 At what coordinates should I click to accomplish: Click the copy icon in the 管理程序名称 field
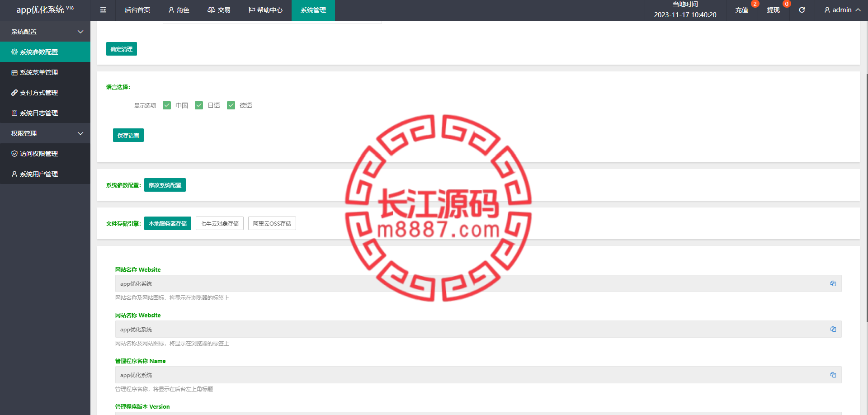833,375
